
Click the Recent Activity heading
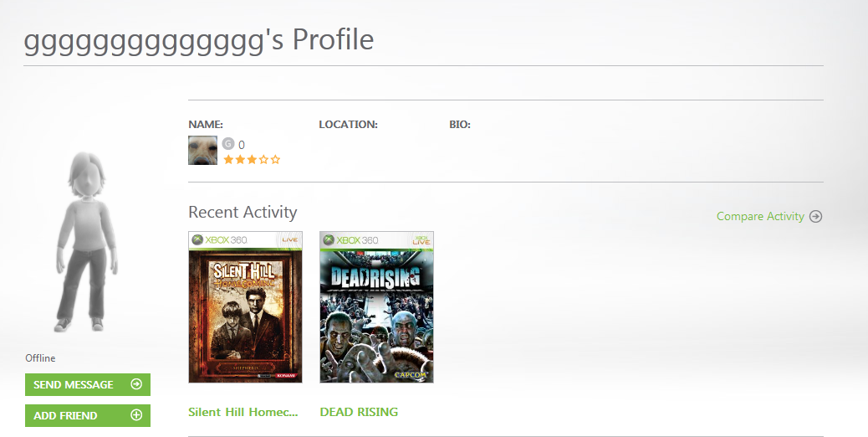coord(243,212)
